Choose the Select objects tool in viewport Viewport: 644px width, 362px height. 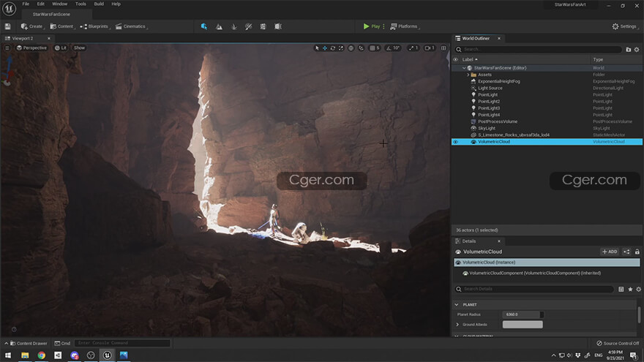coord(317,48)
